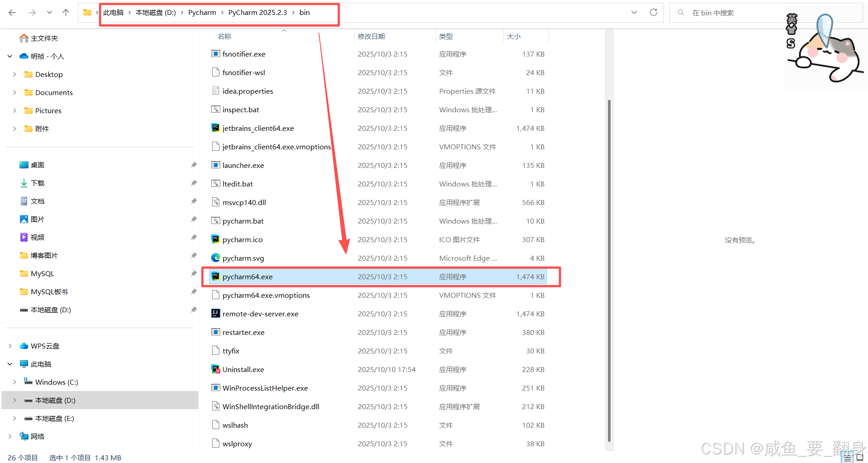Select the pycharm.svg Edge icon
This screenshot has height=463, width=868.
216,258
